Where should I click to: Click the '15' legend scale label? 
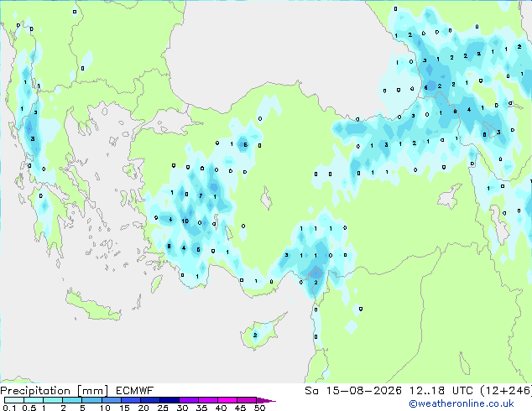124,408
